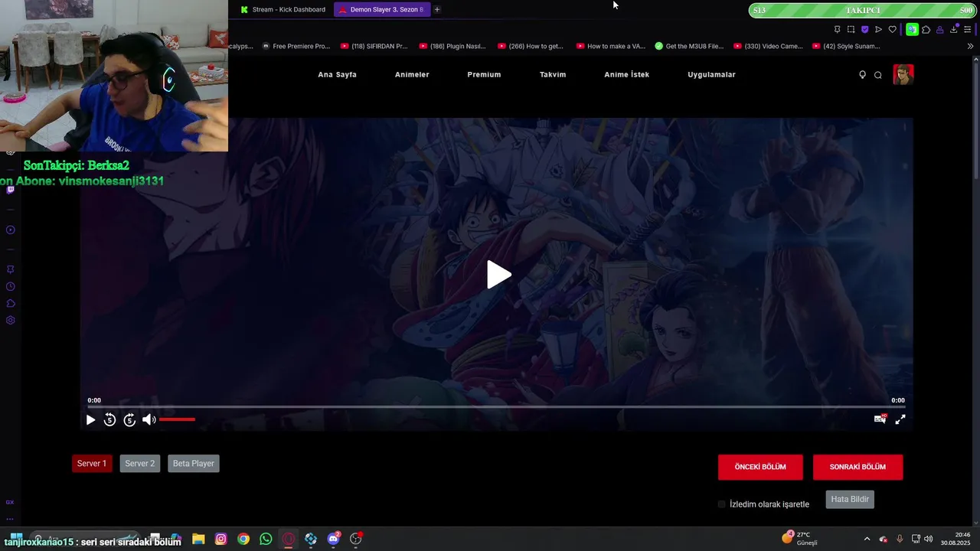Open the sidebar settings gear icon
980x551 pixels.
pyautogui.click(x=11, y=320)
